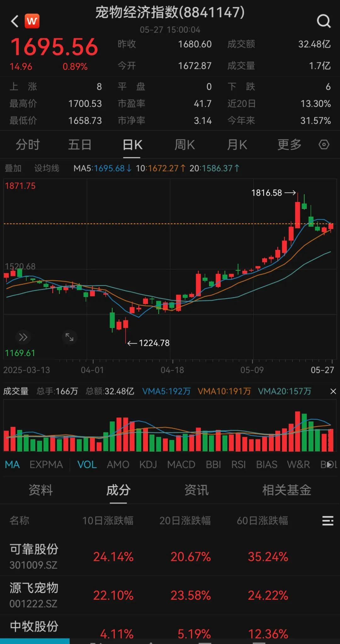Select the MACD indicator
The image size is (340, 644).
click(181, 465)
